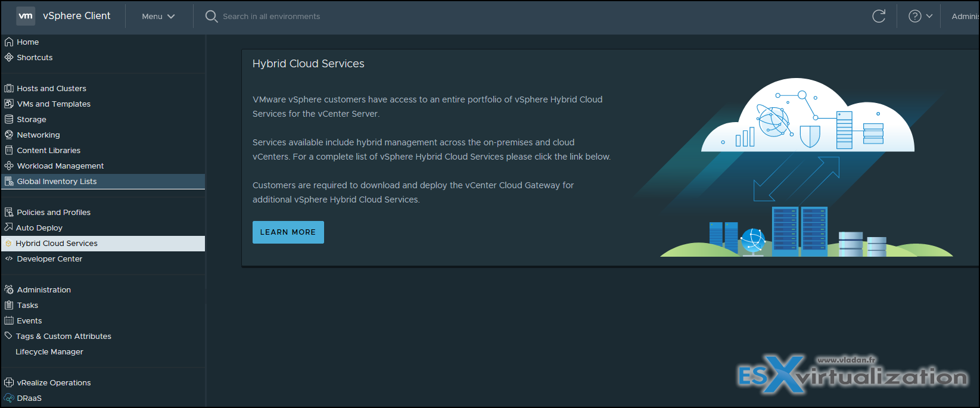Go to Global Inventory Lists
The height and width of the screenshot is (408, 980).
pyautogui.click(x=57, y=181)
